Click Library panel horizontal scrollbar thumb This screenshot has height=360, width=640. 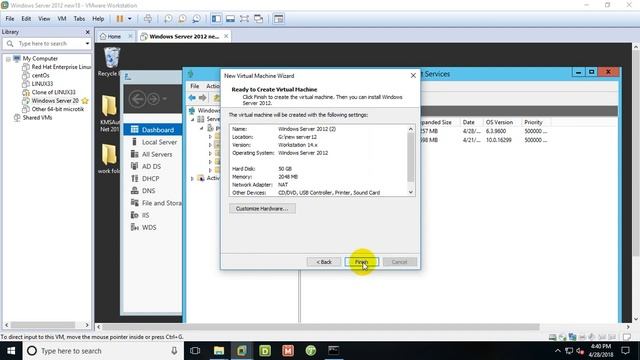coord(43,325)
